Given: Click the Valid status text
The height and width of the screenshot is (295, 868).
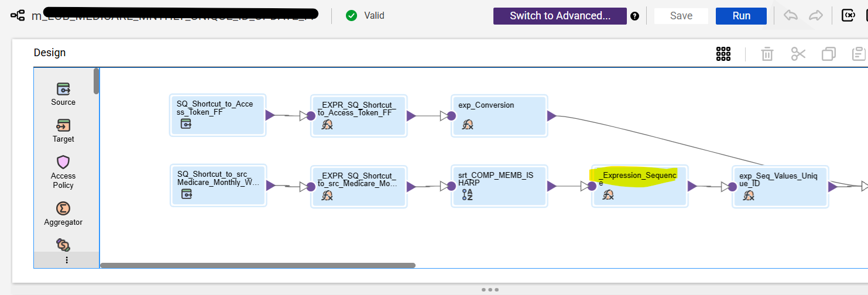Looking at the screenshot, I should pyautogui.click(x=374, y=16).
